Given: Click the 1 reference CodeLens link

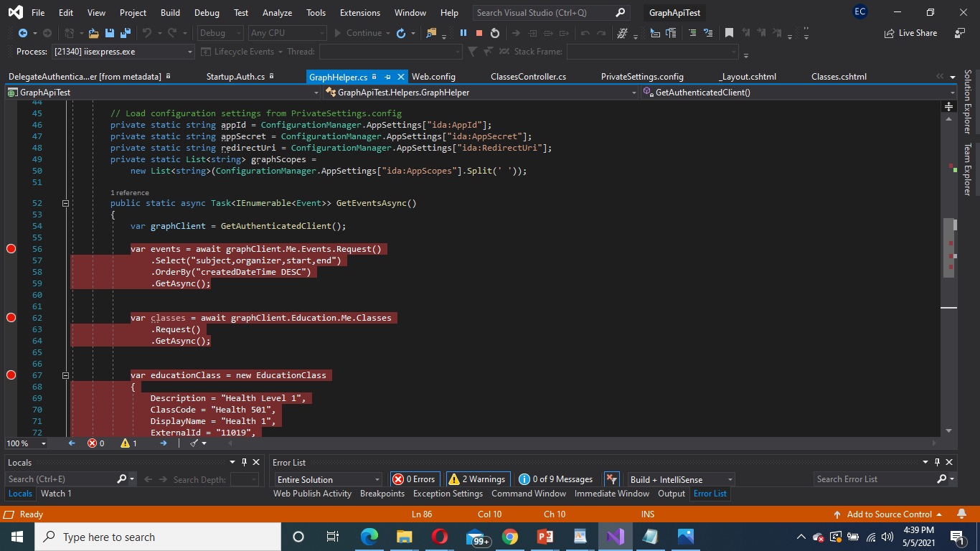Looking at the screenshot, I should (130, 193).
